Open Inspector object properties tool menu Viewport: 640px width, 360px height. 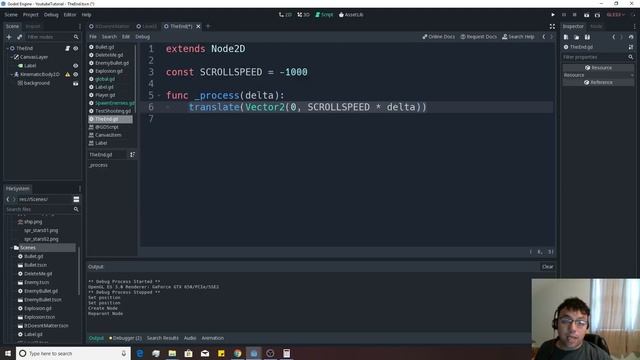click(x=631, y=47)
